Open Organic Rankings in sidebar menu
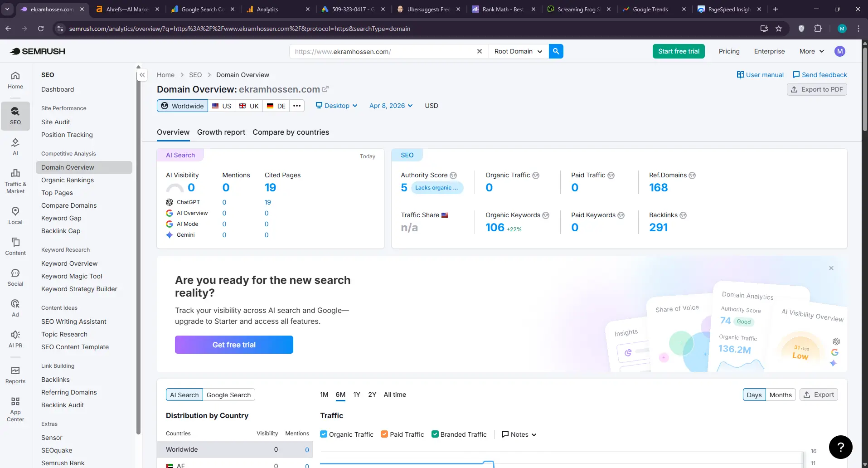This screenshot has height=468, width=868. click(68, 180)
